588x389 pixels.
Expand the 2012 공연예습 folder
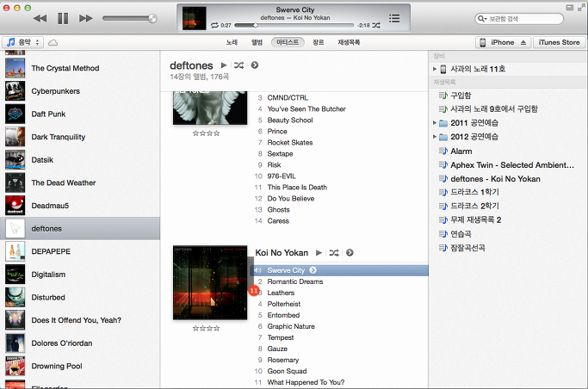pos(434,137)
